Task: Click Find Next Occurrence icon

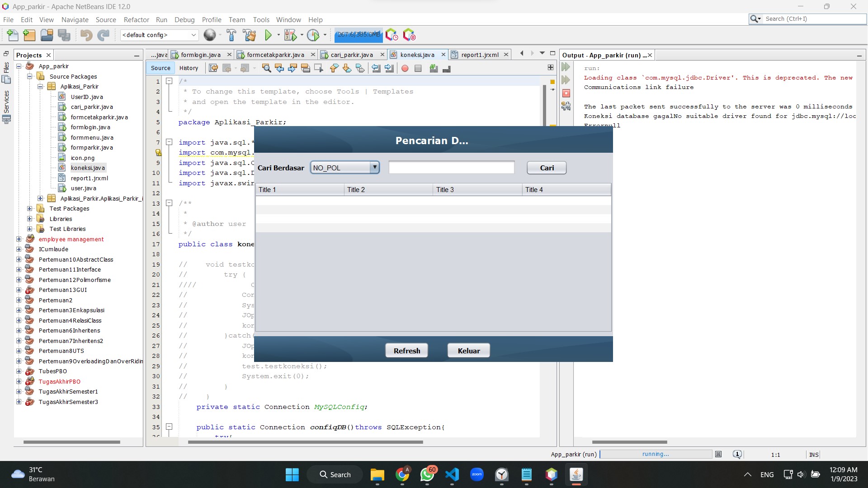Action: [x=292, y=68]
